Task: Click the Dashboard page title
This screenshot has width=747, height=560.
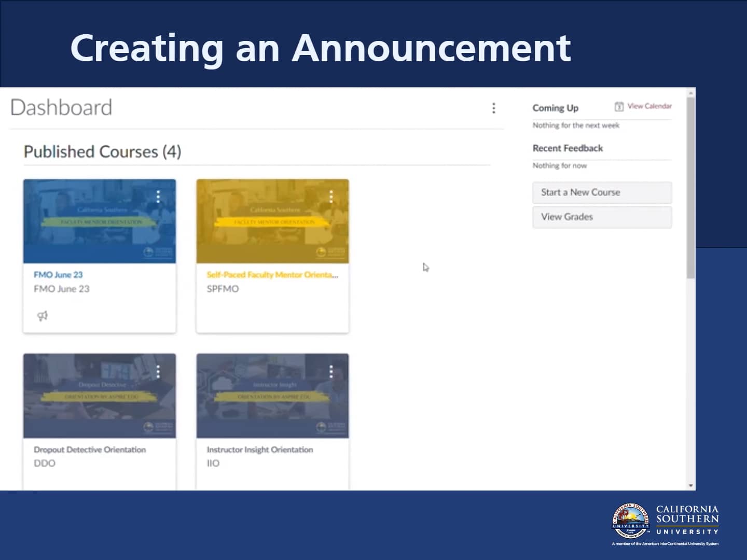Action: pyautogui.click(x=61, y=108)
